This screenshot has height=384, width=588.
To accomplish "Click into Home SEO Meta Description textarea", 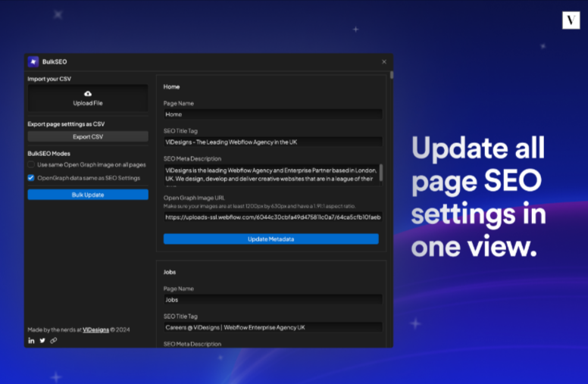I will (269, 174).
